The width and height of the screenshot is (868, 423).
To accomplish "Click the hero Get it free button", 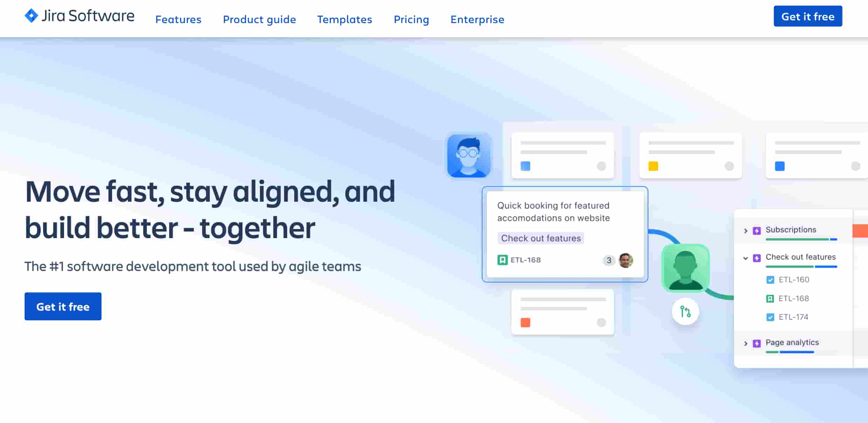I will point(63,306).
